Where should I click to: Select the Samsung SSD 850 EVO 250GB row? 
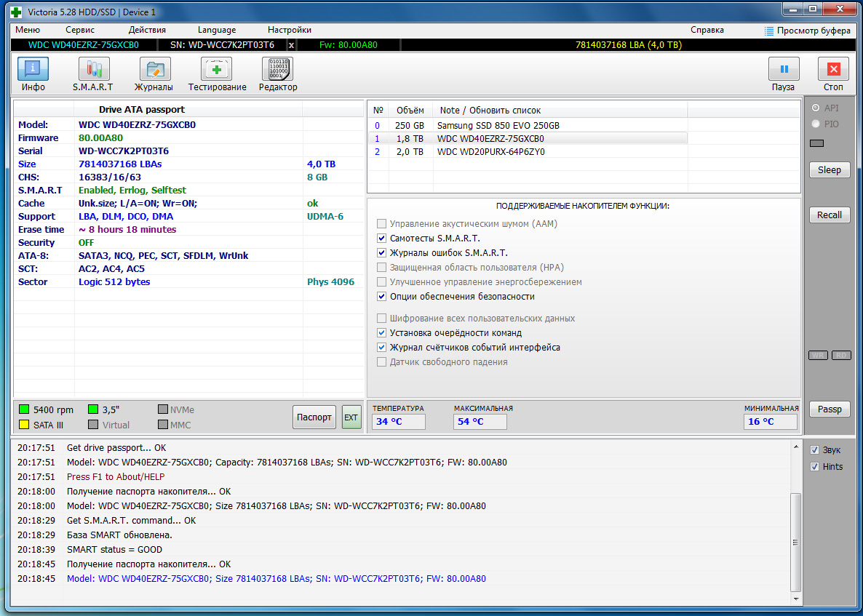click(528, 125)
